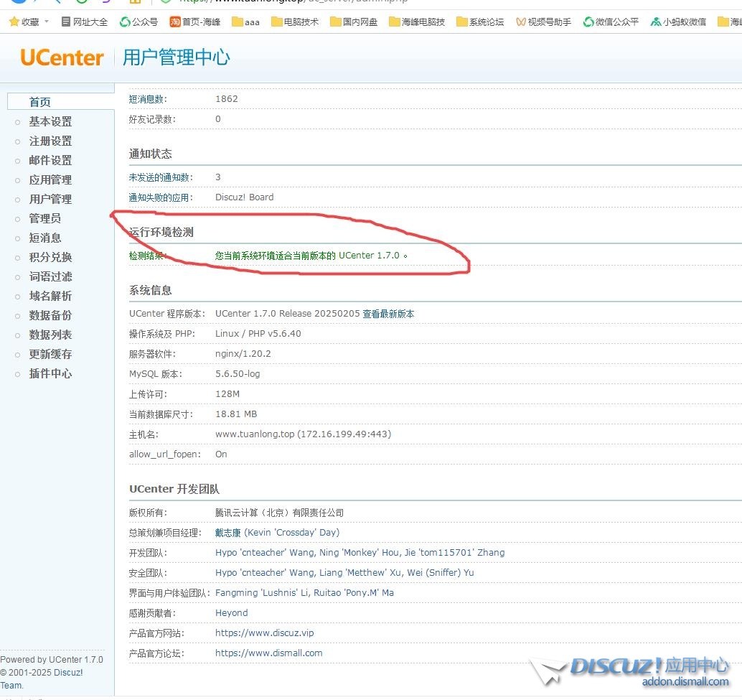Open 积分兑换 in the sidebar

pyautogui.click(x=50, y=257)
